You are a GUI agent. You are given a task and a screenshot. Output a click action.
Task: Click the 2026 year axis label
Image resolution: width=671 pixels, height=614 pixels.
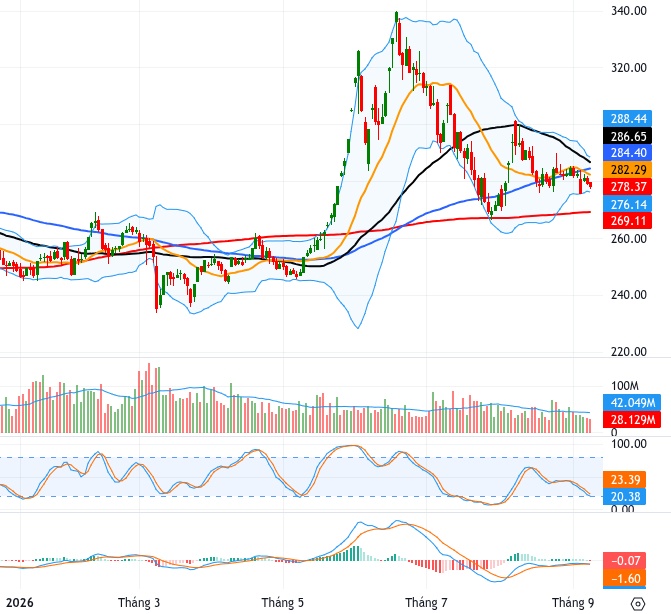pyautogui.click(x=20, y=602)
